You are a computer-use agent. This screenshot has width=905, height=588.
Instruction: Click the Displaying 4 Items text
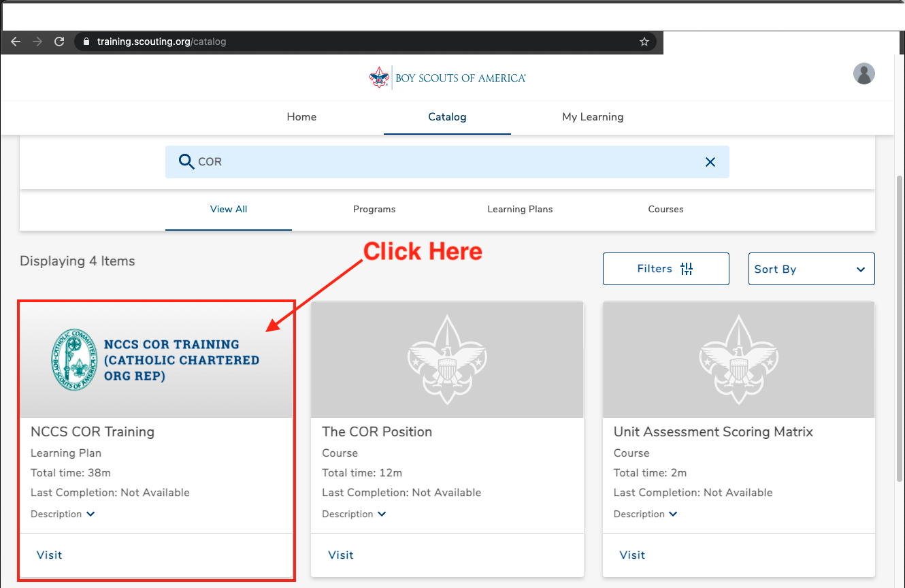pyautogui.click(x=78, y=261)
